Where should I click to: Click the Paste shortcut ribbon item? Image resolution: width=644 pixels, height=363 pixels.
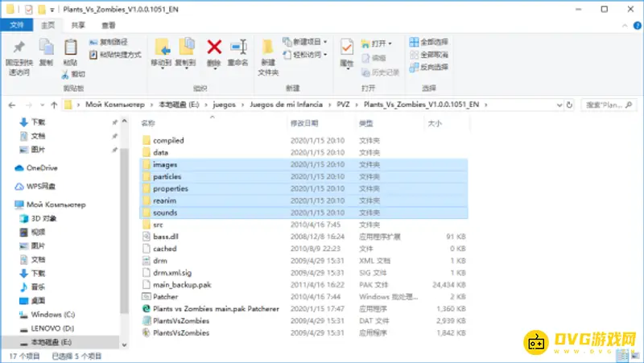[115, 55]
